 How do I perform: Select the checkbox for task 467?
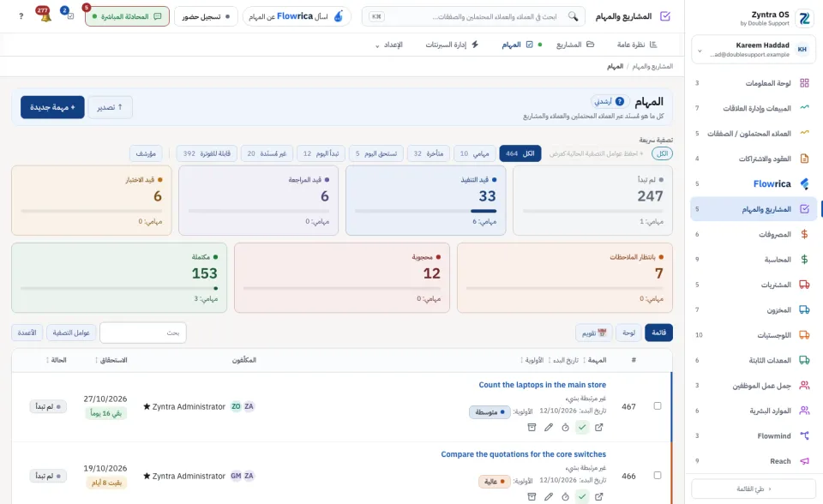[658, 405]
